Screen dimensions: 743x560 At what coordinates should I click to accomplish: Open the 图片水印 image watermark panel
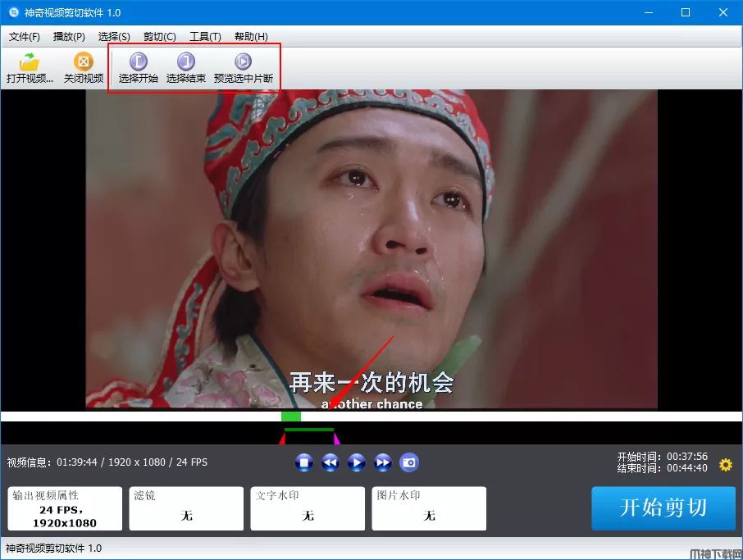click(429, 508)
